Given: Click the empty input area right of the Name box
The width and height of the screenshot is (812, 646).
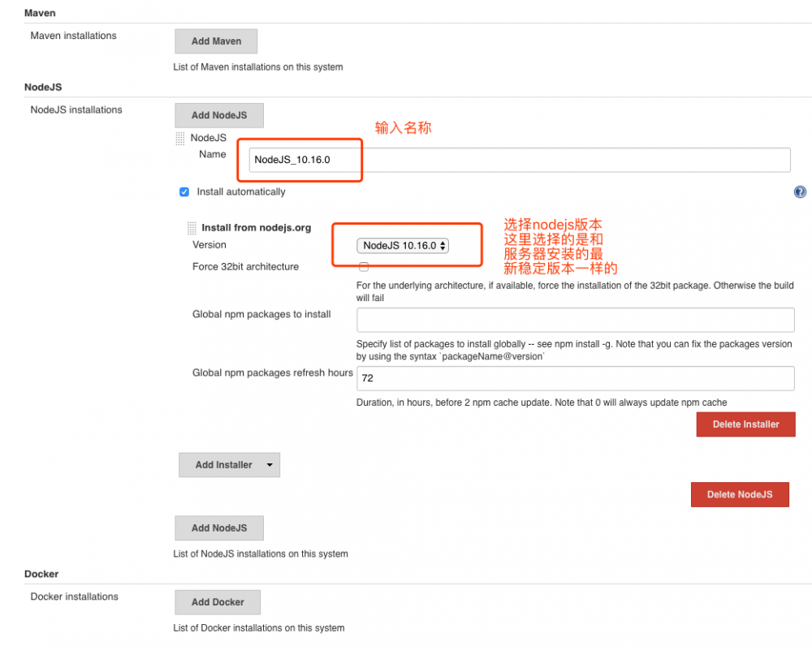Looking at the screenshot, I should 585,160.
